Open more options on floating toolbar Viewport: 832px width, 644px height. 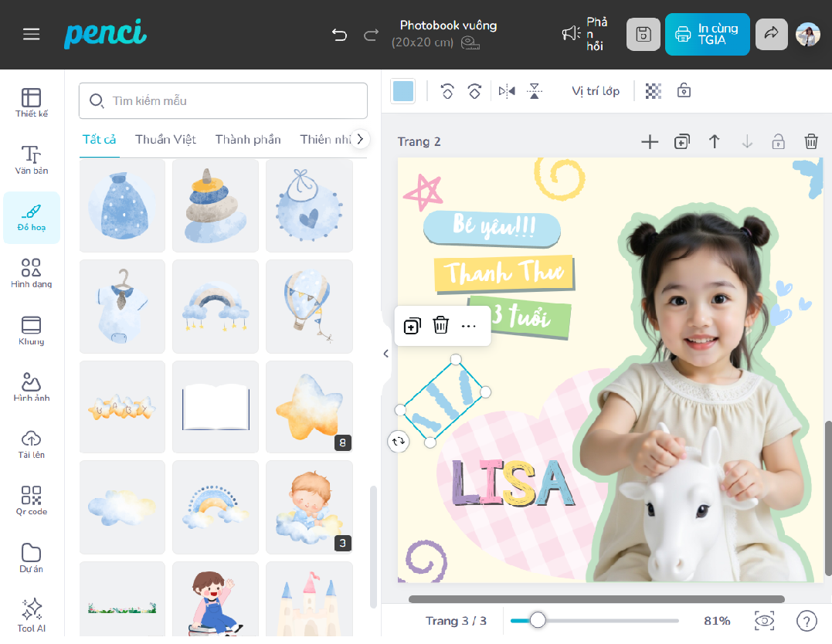(468, 325)
